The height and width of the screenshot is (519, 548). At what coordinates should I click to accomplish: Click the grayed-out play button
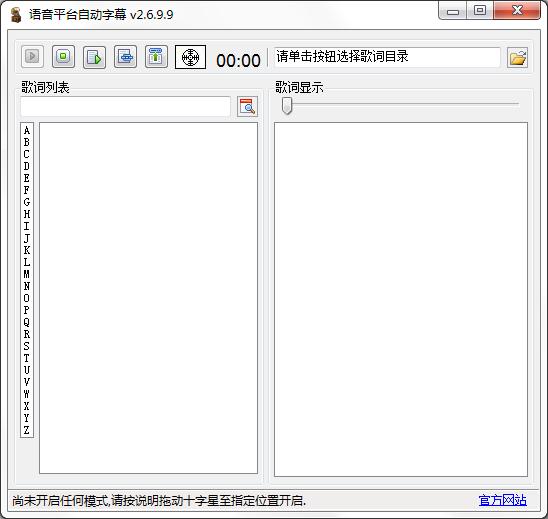[32, 57]
